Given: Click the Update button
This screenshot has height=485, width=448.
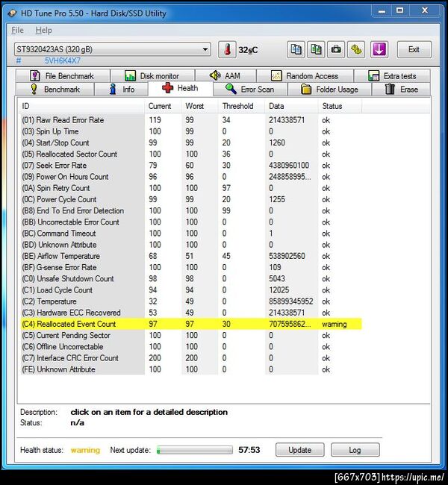Looking at the screenshot, I should click(299, 450).
